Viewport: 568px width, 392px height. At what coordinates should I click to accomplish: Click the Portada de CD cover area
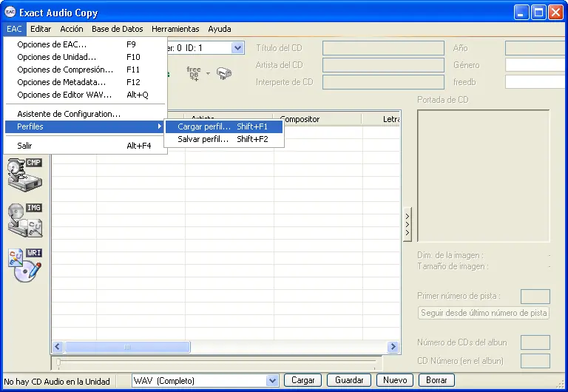tap(483, 176)
